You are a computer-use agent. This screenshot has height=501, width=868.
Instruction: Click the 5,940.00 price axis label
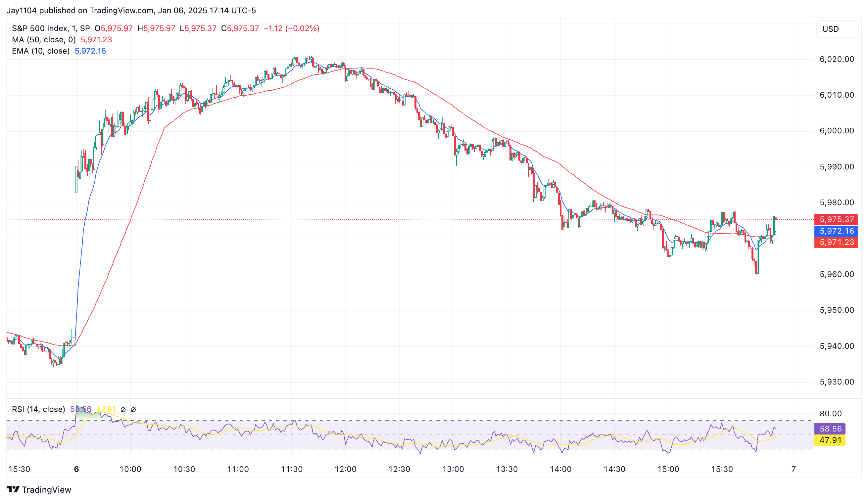[x=837, y=346]
